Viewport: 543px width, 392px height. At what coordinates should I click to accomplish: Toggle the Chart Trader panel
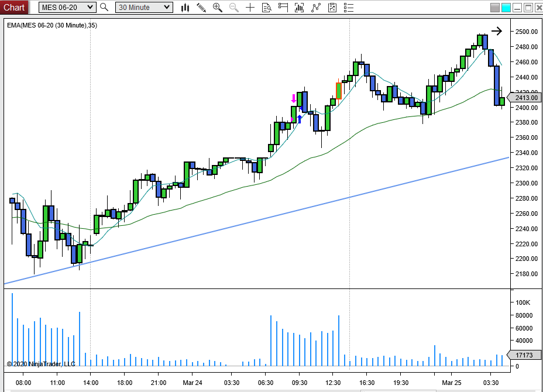tap(283, 8)
